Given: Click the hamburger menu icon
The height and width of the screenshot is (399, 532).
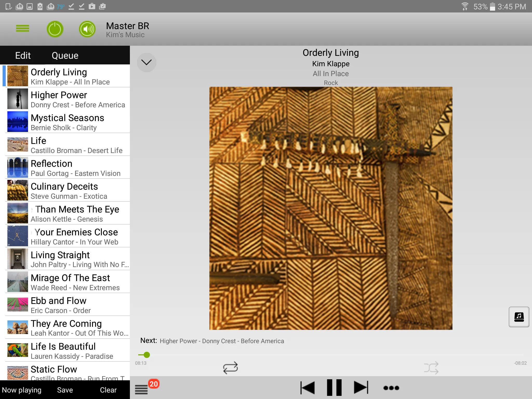Looking at the screenshot, I should (22, 29).
